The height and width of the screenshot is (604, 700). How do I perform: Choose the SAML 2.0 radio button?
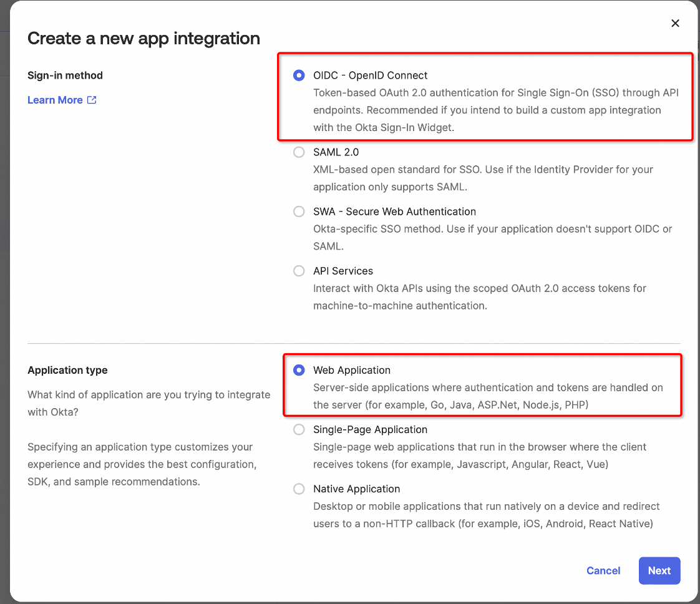(299, 152)
